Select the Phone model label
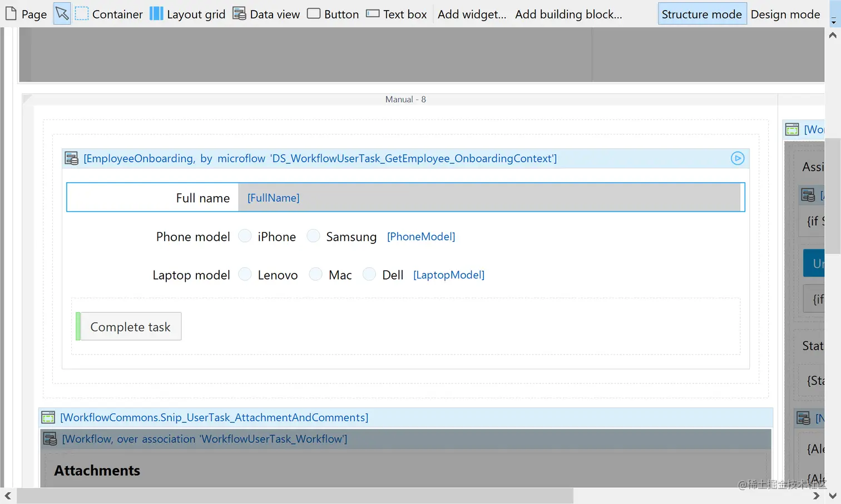The width and height of the screenshot is (841, 504). pos(192,237)
